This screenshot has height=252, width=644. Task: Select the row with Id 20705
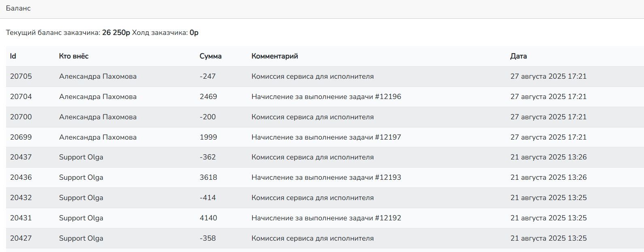(x=21, y=76)
